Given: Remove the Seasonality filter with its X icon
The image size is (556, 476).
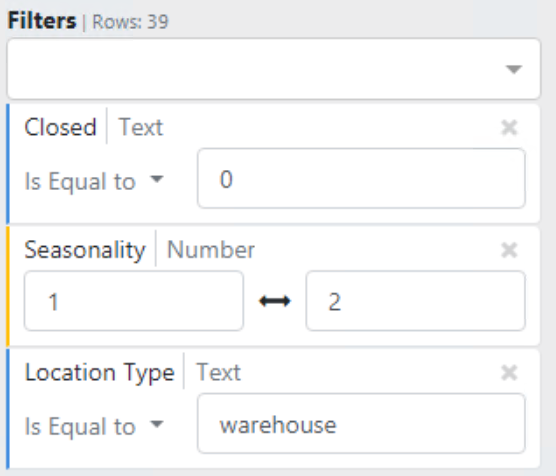Looking at the screenshot, I should (509, 250).
